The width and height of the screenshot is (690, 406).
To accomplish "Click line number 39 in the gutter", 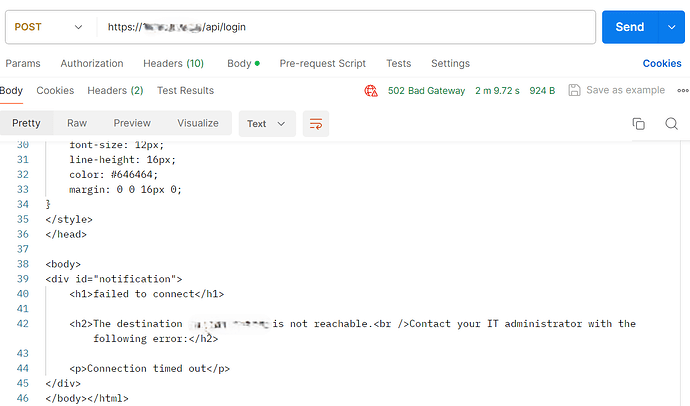I will pos(23,279).
